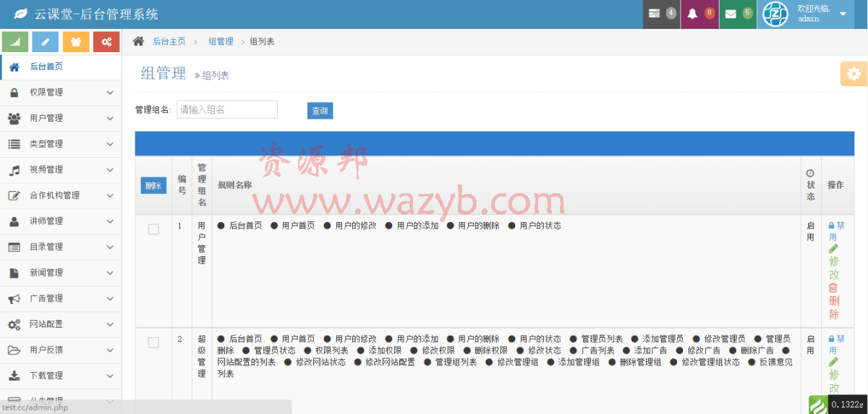Click the blue pencil shortcut button

pos(46,42)
